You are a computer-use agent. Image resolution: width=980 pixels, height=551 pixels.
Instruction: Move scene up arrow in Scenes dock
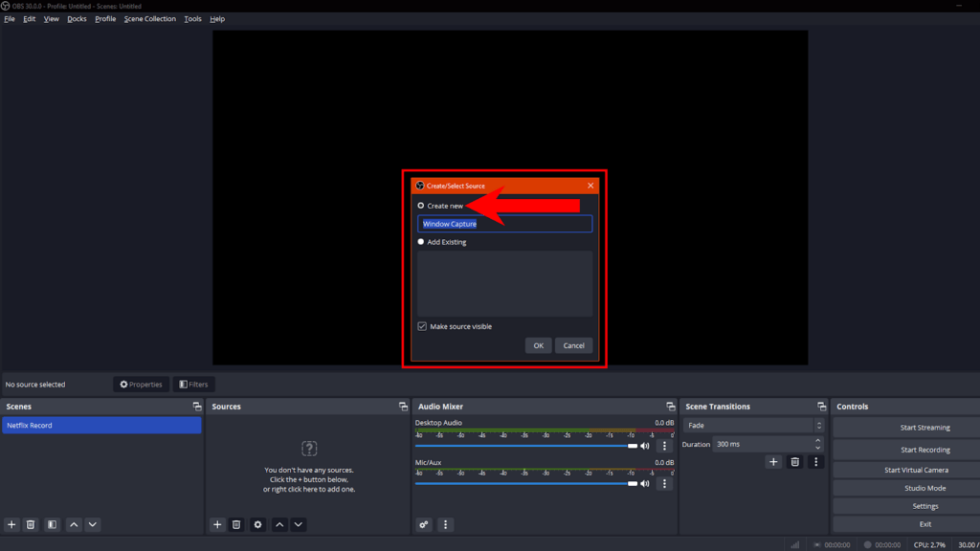tap(74, 525)
